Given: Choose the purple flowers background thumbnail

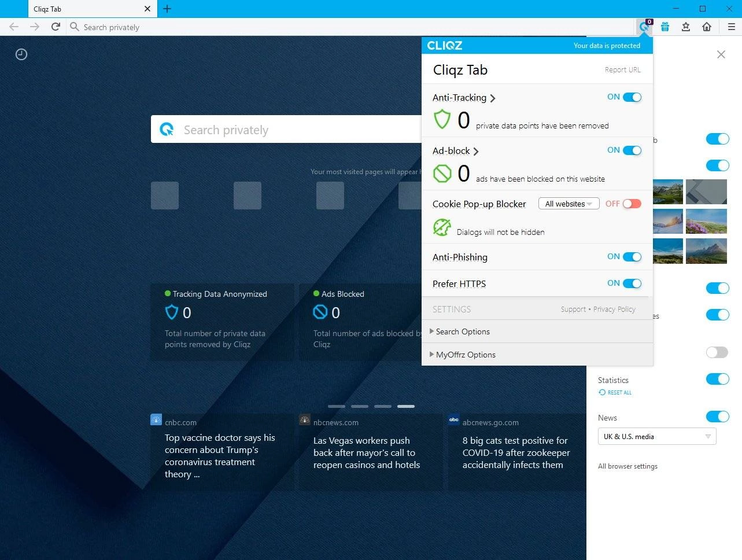Looking at the screenshot, I should (x=706, y=222).
